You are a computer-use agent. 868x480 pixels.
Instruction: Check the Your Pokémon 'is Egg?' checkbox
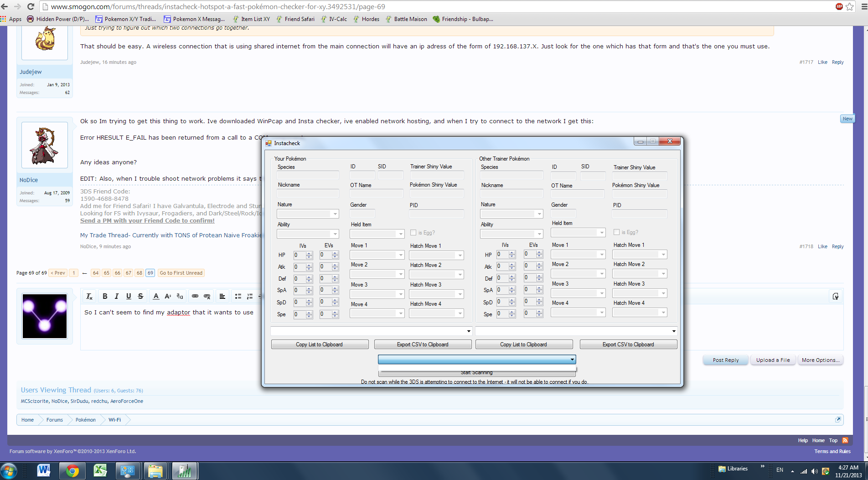pos(413,233)
